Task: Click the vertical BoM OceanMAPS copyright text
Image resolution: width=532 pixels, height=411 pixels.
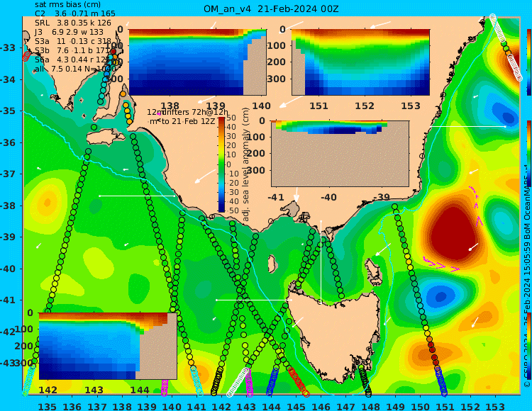Action: pyautogui.click(x=527, y=278)
